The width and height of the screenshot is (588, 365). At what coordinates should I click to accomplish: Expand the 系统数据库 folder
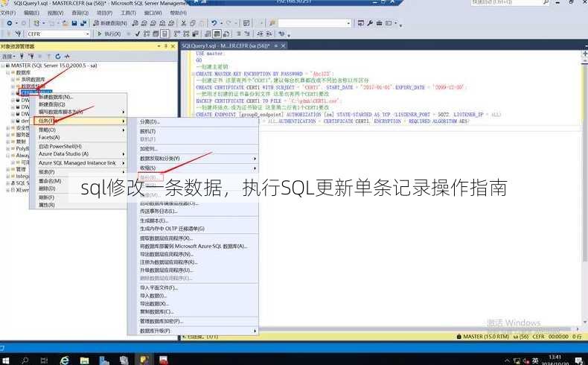pos(13,80)
